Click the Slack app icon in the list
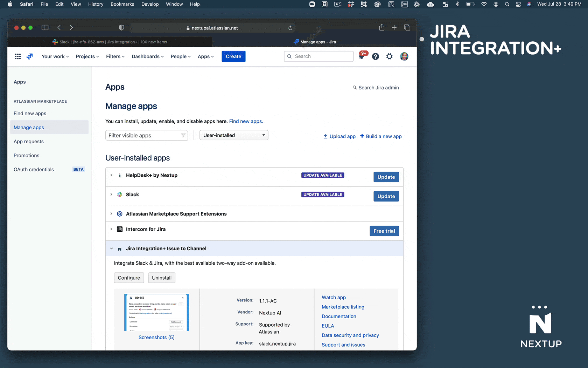 [x=120, y=195]
